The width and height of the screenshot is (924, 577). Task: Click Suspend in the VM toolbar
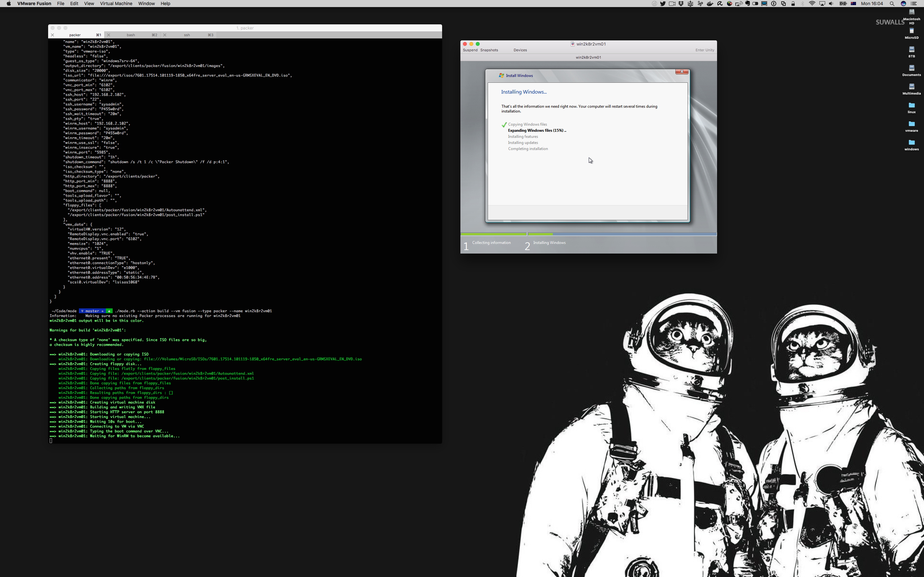[x=470, y=50]
